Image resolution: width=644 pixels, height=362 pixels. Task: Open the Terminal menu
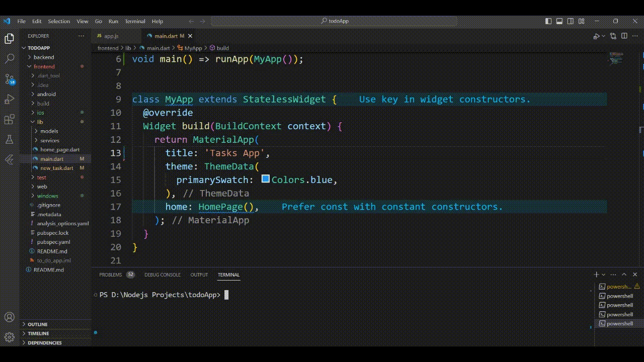coord(135,21)
